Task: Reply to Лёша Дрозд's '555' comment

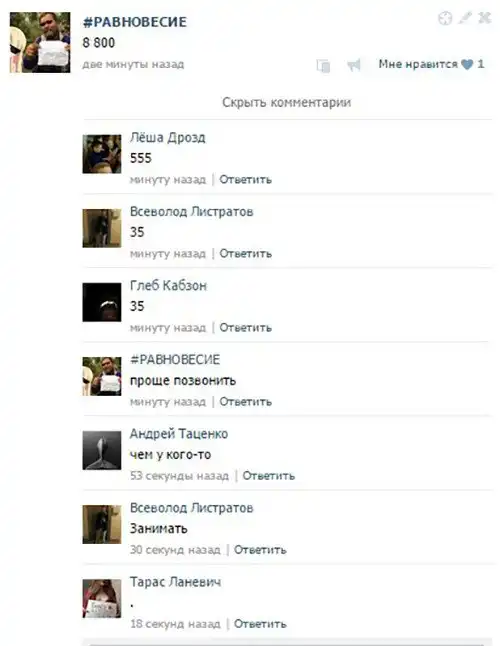Action: [245, 180]
